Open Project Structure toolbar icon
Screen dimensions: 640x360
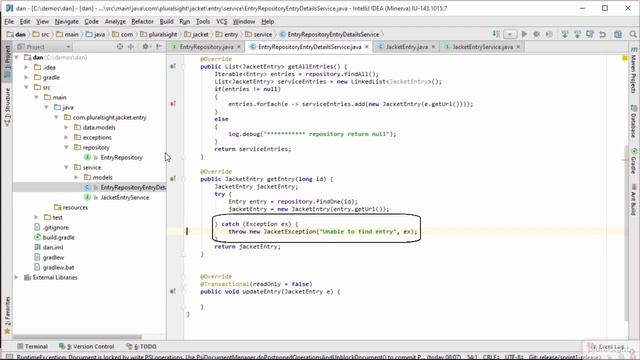pos(618,34)
